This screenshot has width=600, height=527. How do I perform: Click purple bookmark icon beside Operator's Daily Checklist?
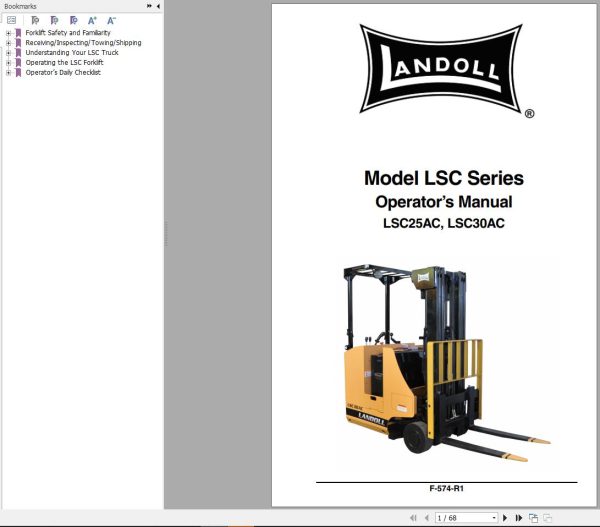(18, 73)
